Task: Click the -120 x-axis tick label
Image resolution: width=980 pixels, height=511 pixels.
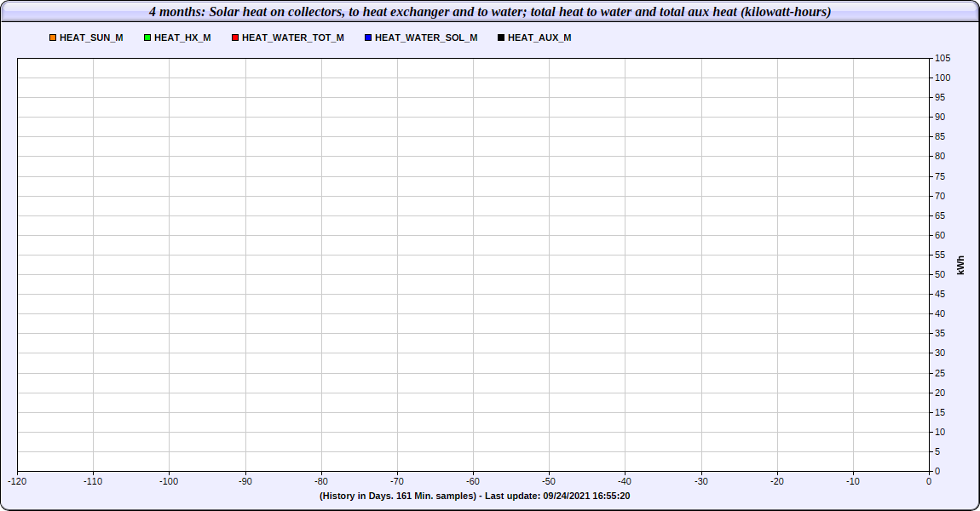Action: 17,481
